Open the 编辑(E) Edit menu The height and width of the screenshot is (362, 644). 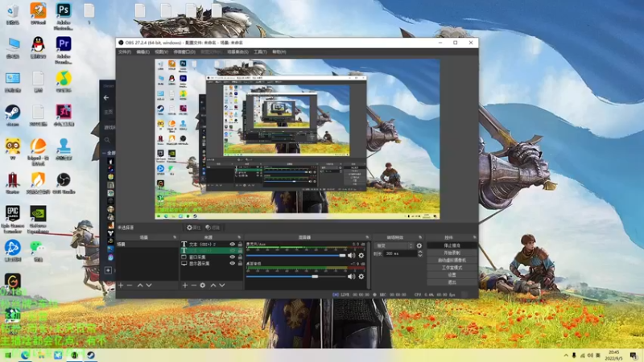[143, 52]
